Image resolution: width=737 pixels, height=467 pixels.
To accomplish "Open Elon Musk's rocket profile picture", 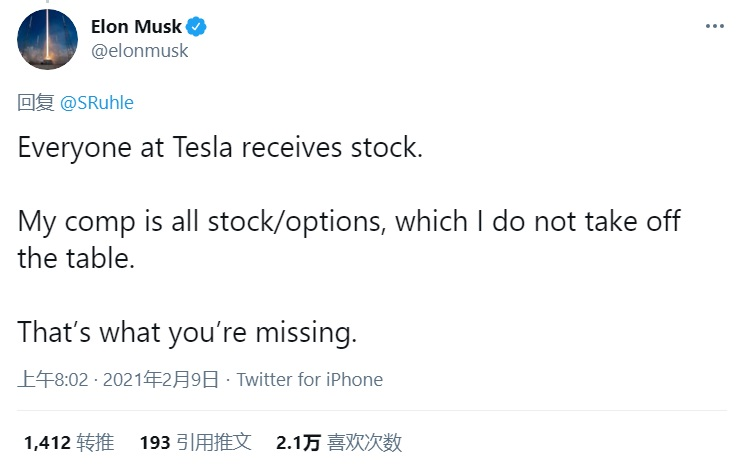I will pyautogui.click(x=47, y=39).
